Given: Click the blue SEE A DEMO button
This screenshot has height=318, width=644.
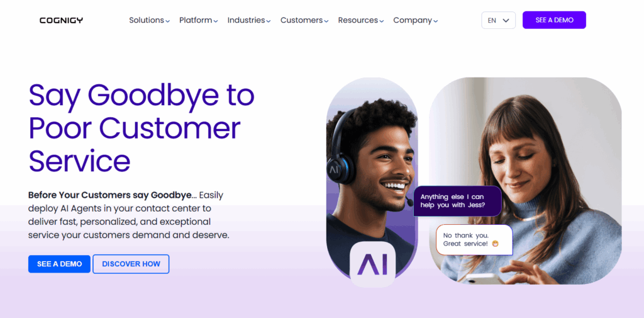Looking at the screenshot, I should (x=59, y=264).
